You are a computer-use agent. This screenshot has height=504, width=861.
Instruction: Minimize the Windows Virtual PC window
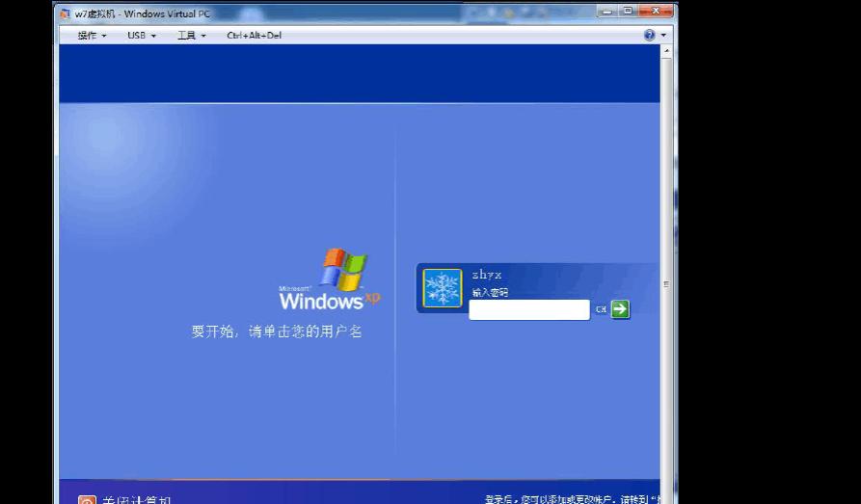click(x=606, y=11)
